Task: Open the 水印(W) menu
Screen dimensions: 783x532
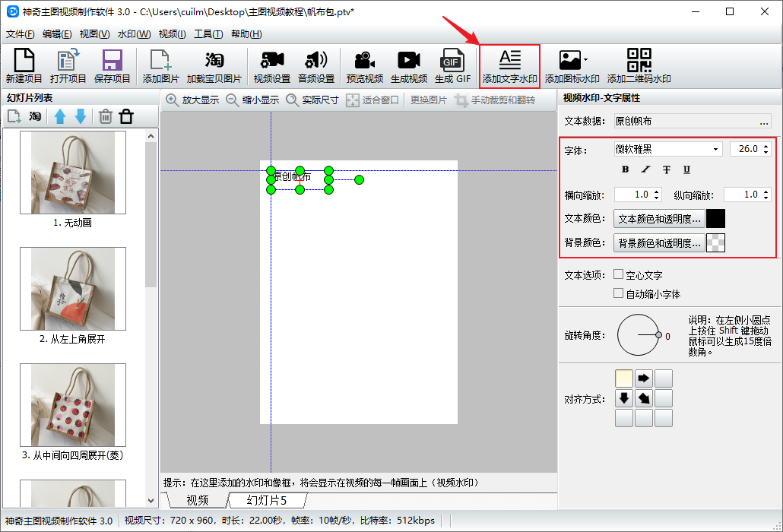Action: (134, 34)
